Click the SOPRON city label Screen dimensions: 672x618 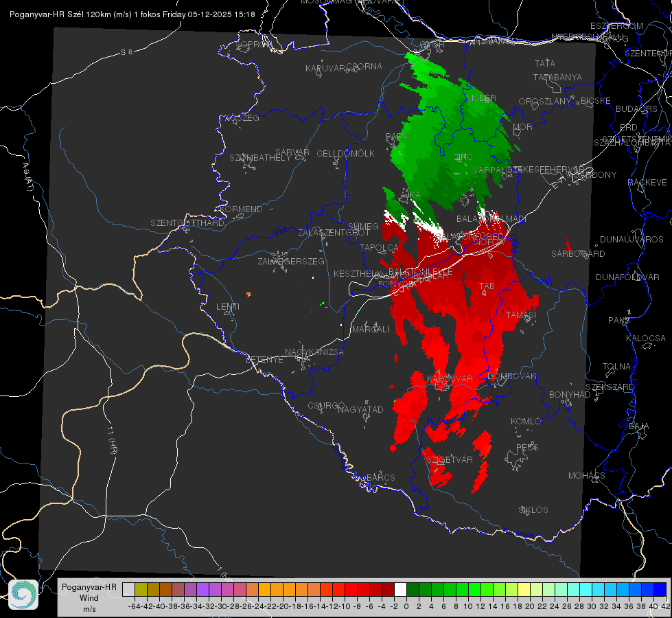coord(253,44)
